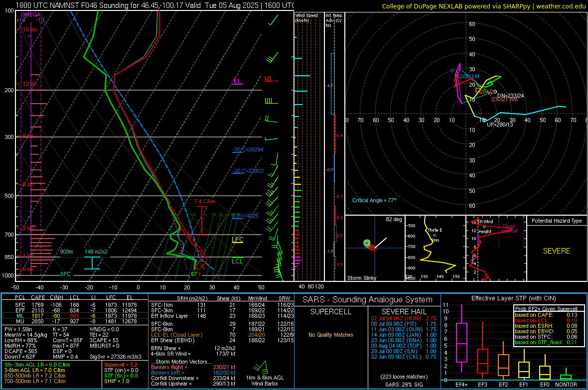Click the 11 Jun 03 00Z (OUN) analog
The width and height of the screenshot is (588, 390).
tap(404, 329)
